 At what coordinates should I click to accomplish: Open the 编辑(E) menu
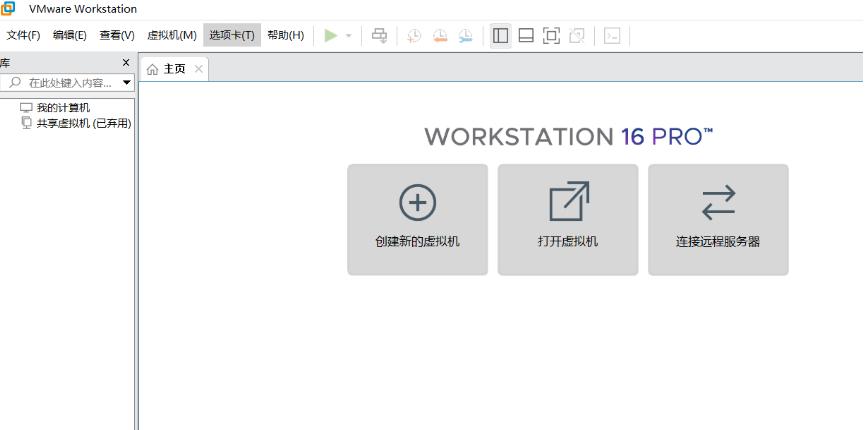(x=70, y=35)
